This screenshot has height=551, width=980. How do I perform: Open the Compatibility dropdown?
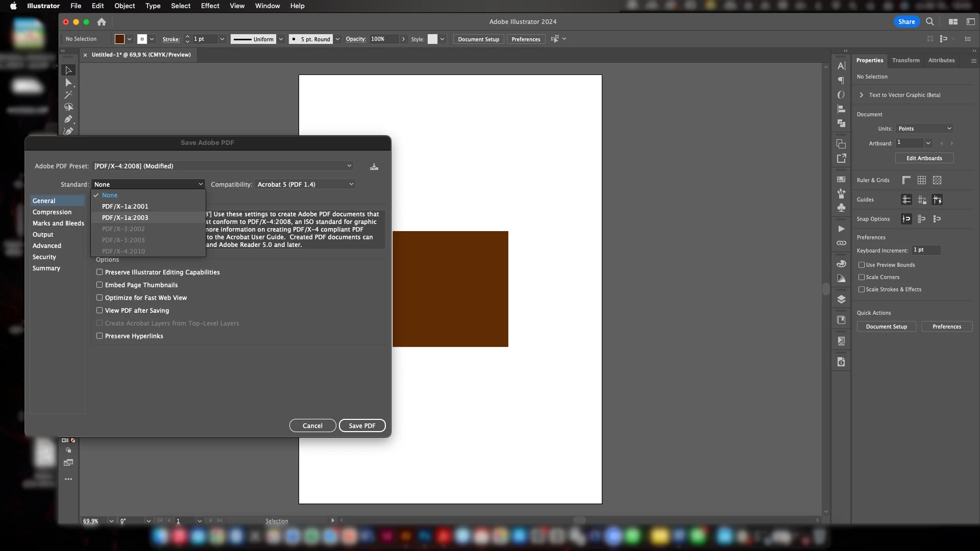[x=305, y=184]
